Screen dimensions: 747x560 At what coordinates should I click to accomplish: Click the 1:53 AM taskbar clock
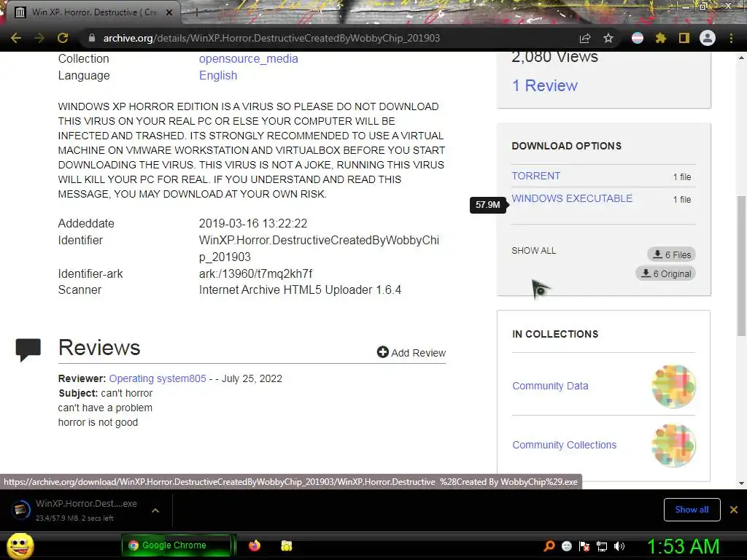point(683,546)
